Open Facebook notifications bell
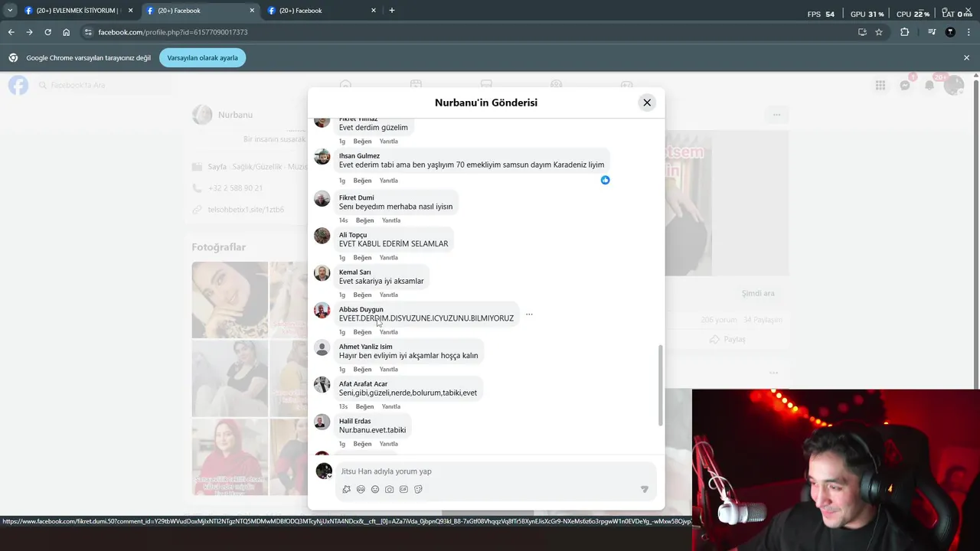Screen dimensions: 980x551 click(929, 85)
